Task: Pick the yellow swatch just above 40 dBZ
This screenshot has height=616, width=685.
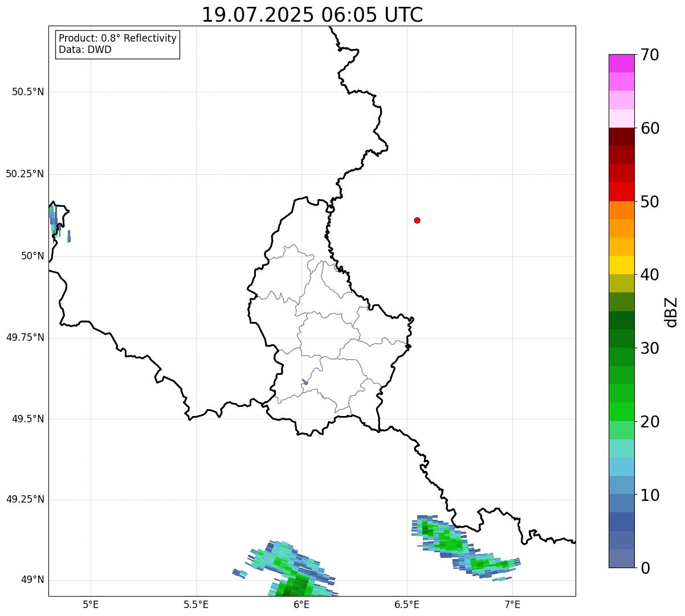Action: coord(621,265)
